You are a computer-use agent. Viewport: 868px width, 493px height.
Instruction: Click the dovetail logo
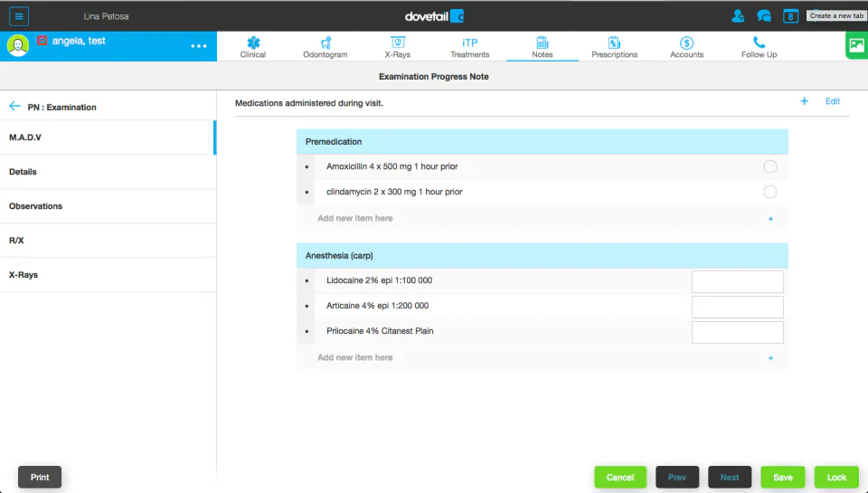coord(435,16)
